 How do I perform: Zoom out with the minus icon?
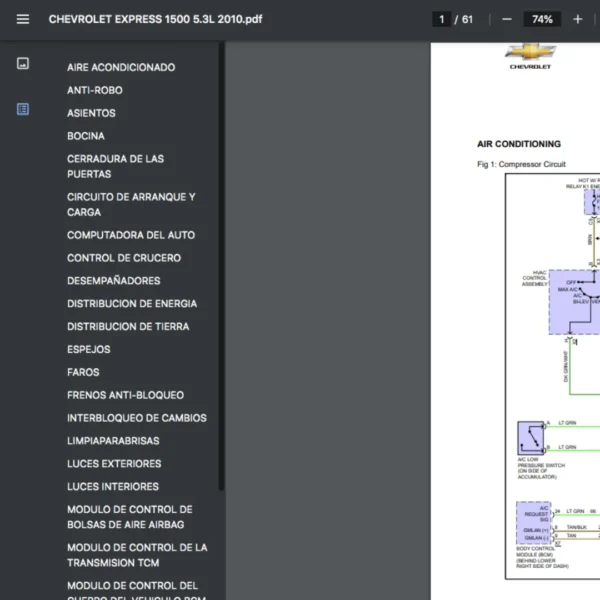pos(507,19)
